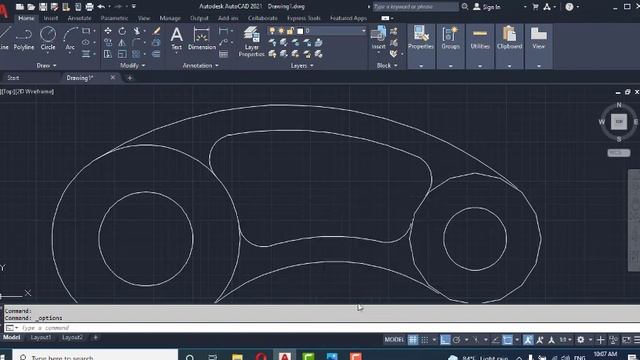Activate the Fillet tool
640x360 pixels.
136,42
